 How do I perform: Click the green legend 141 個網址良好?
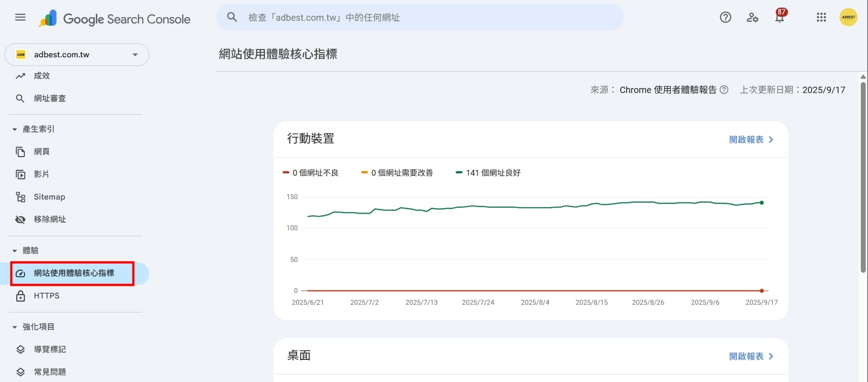pyautogui.click(x=488, y=173)
